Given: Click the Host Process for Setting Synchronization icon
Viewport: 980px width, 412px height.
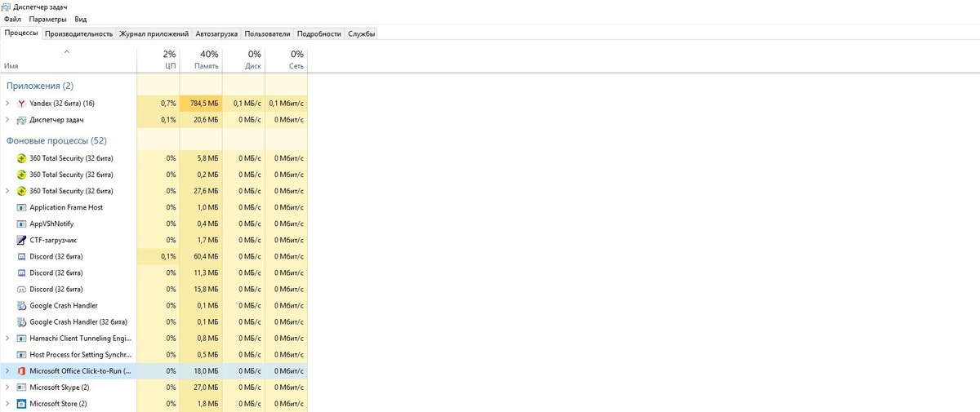Looking at the screenshot, I should tap(21, 354).
